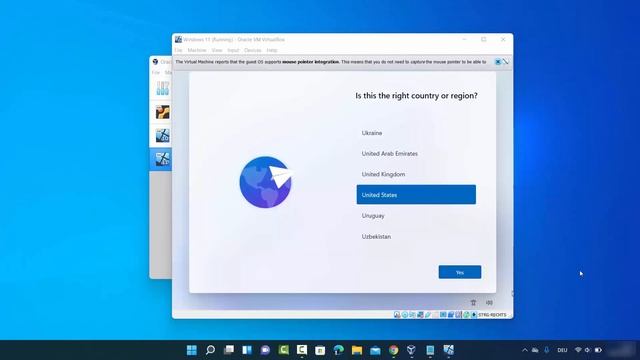The height and width of the screenshot is (360, 640).
Task: Show hidden system tray icons
Action: (x=525, y=350)
